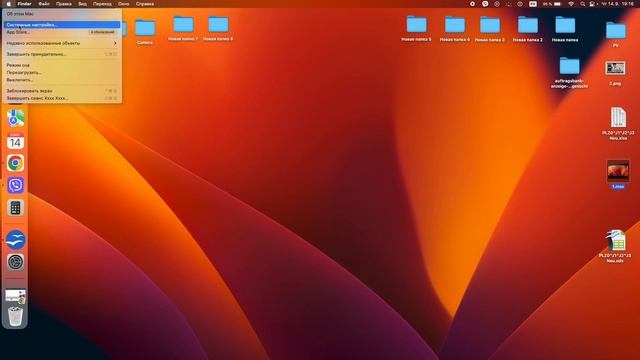Choose "Перезагрузить…" menu entry
The image size is (640, 360).
61,72
